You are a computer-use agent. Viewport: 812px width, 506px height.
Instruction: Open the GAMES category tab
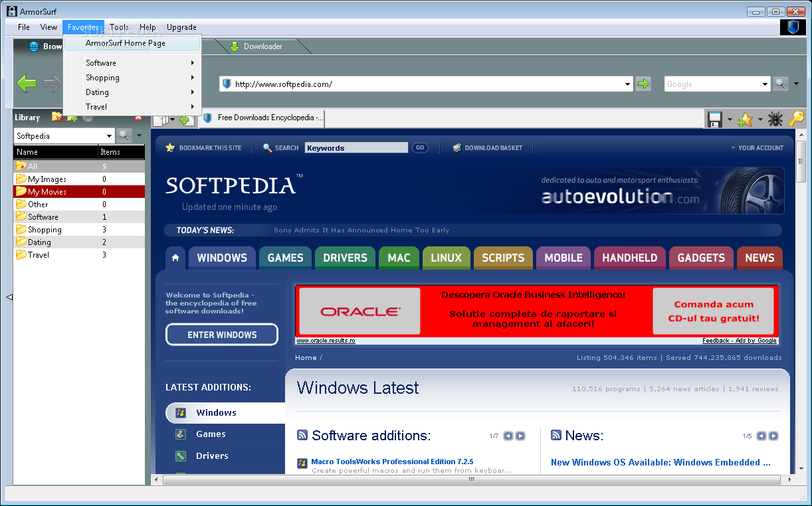coord(285,258)
